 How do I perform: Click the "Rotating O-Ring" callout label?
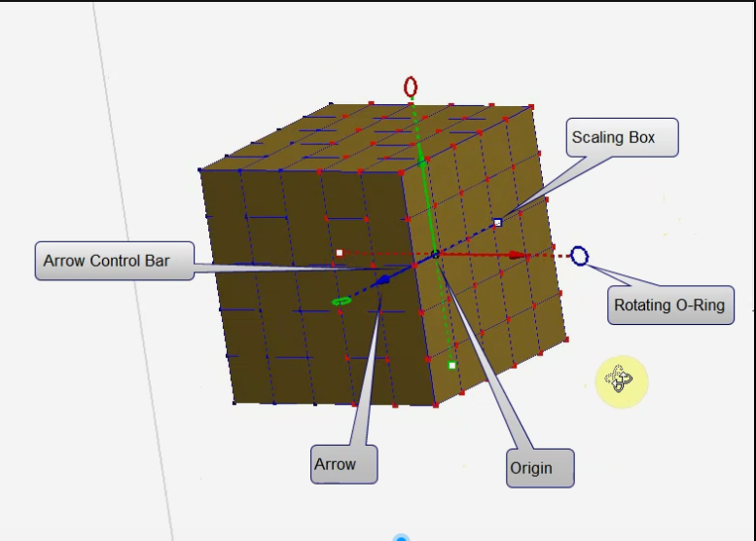coord(669,305)
